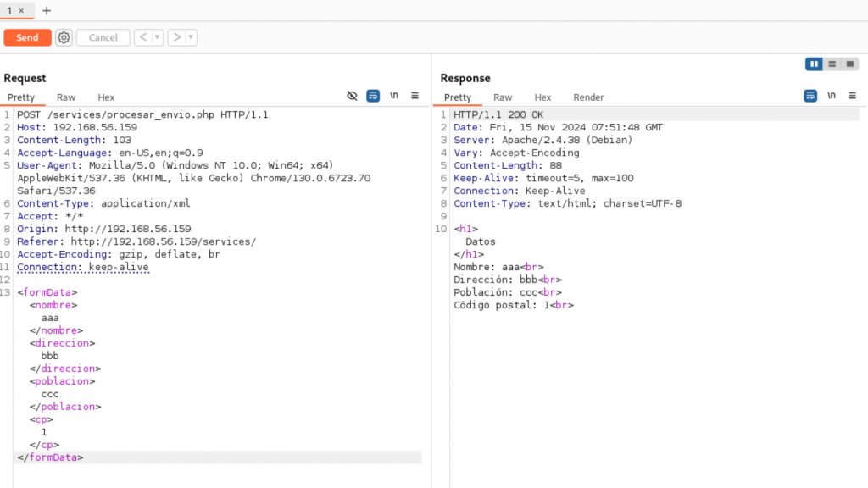
Task: Select combined tabbed layout icon
Action: [849, 64]
